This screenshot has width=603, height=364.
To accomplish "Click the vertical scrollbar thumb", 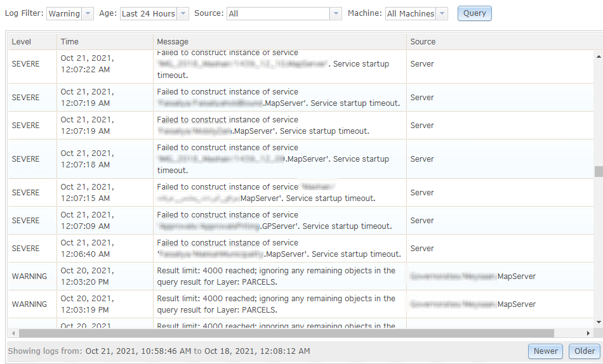I will (x=598, y=171).
